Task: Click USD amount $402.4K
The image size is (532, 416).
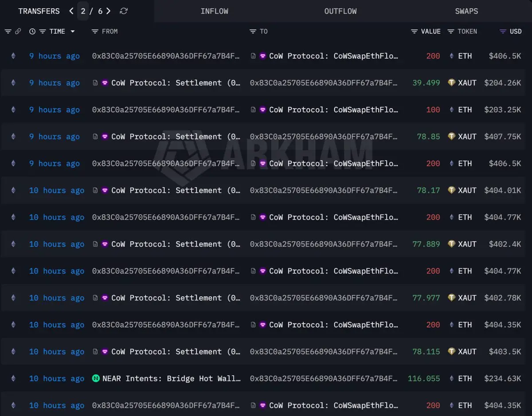Action: coord(505,244)
